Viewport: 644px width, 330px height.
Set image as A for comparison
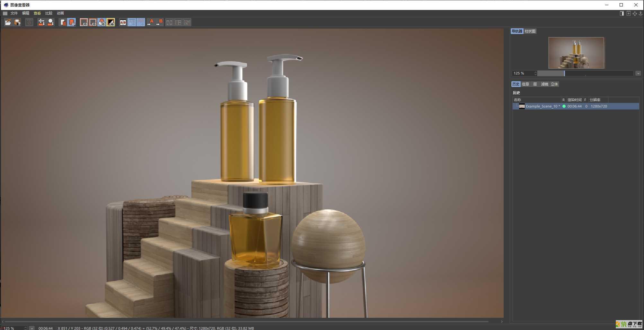[x=150, y=22]
